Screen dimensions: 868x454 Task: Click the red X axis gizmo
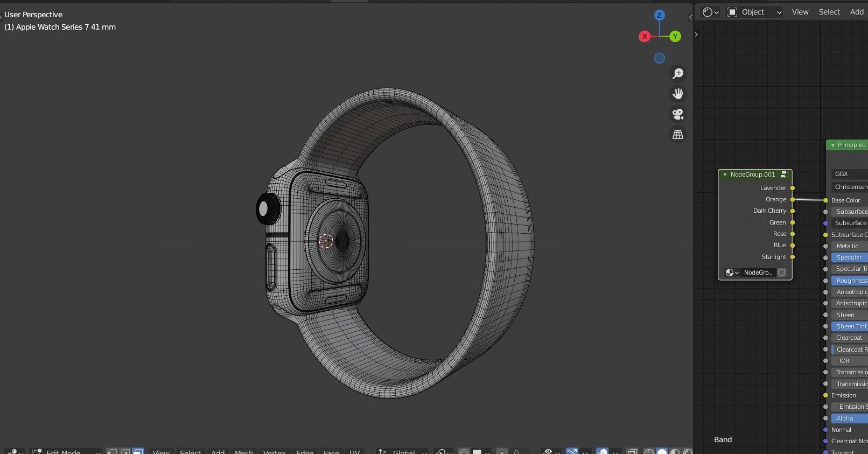pos(644,36)
